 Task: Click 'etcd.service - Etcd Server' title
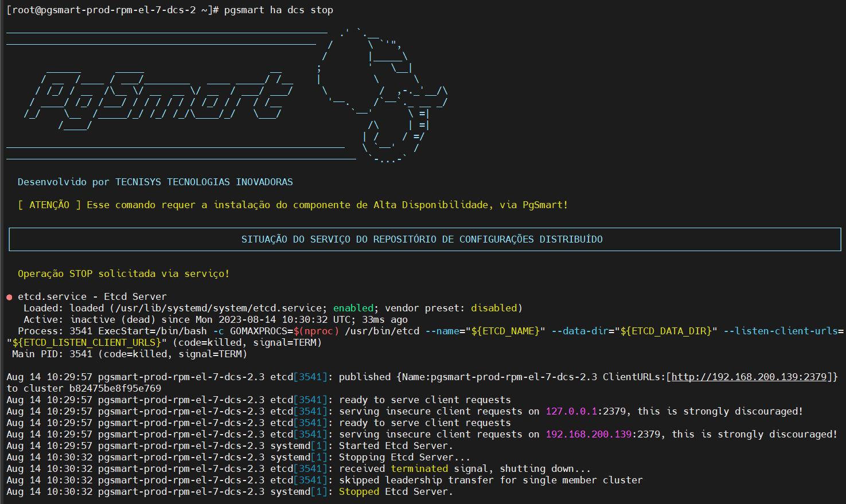(92, 296)
